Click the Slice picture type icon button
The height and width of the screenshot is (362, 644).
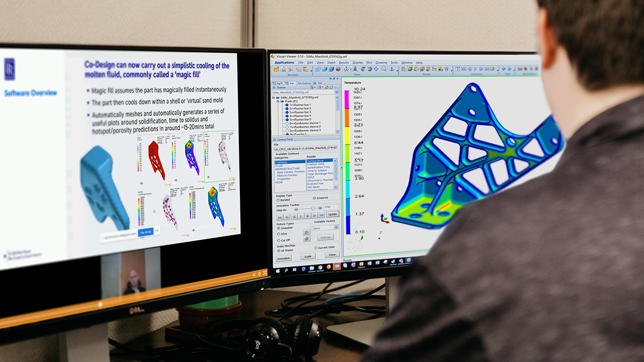(306, 232)
